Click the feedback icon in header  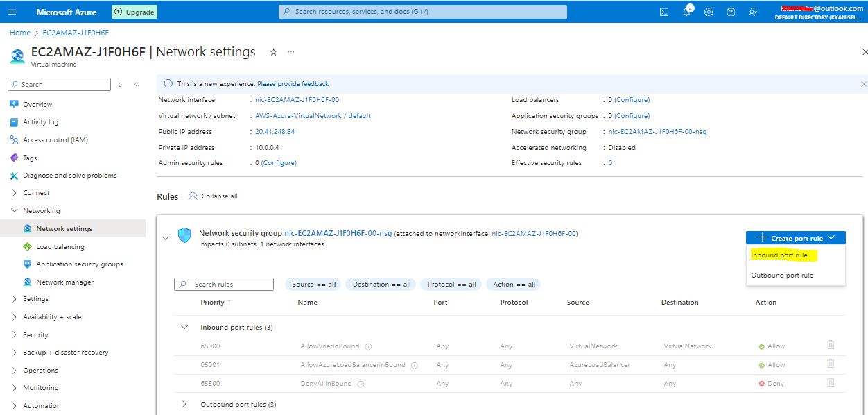[x=753, y=12]
